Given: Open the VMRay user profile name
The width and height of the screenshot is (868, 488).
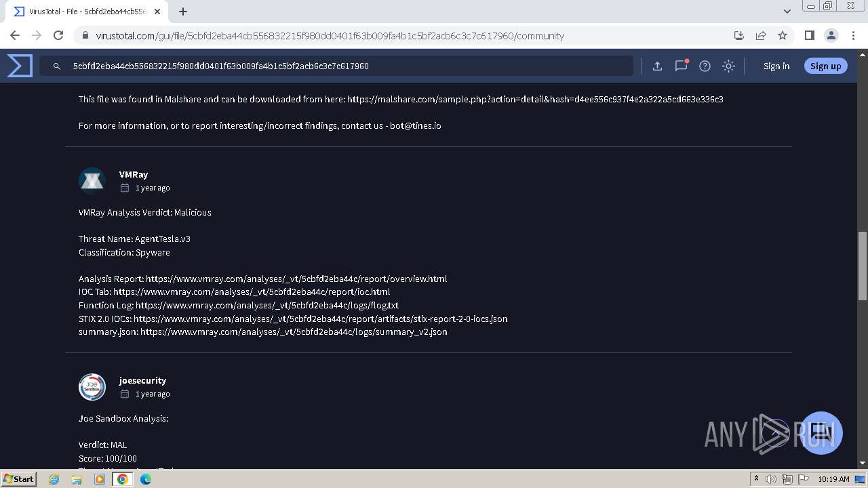Looking at the screenshot, I should pos(134,174).
